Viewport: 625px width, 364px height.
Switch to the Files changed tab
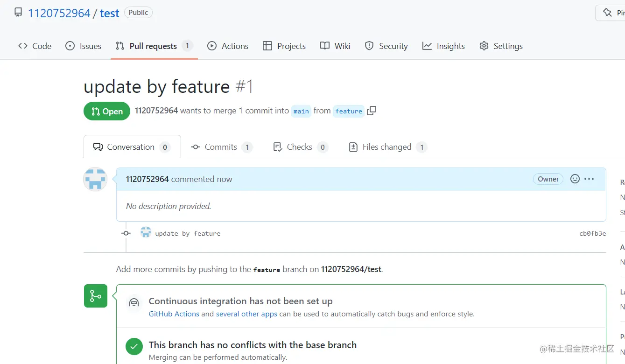tap(388, 147)
